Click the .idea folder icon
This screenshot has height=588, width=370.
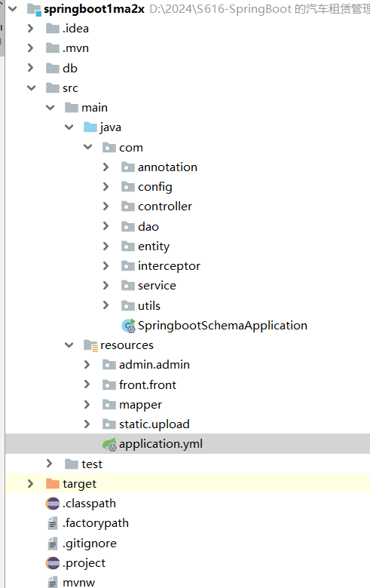click(53, 29)
